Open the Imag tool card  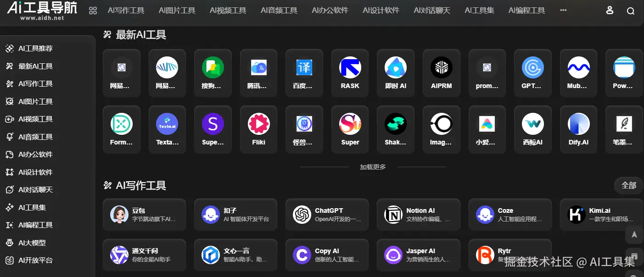(442, 129)
